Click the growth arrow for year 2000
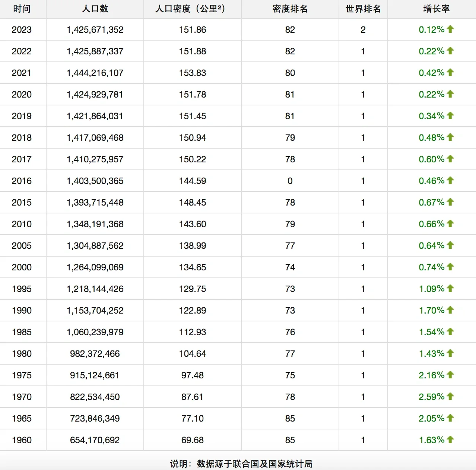The height and width of the screenshot is (470, 476). 450,267
